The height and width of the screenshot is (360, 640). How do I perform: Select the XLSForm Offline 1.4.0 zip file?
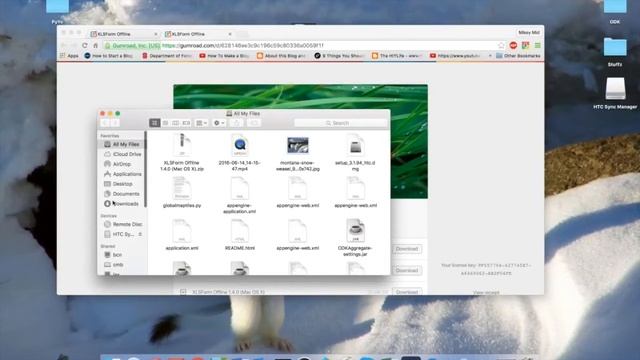(x=182, y=152)
